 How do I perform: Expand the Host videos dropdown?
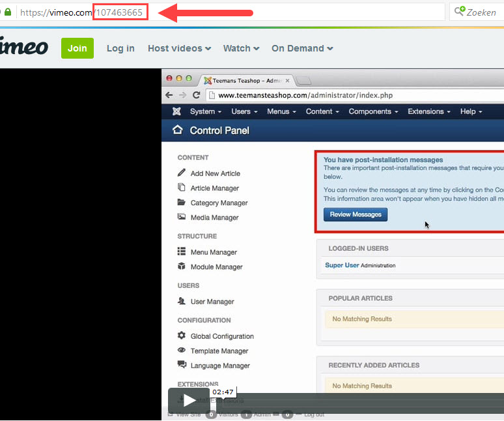coord(179,48)
